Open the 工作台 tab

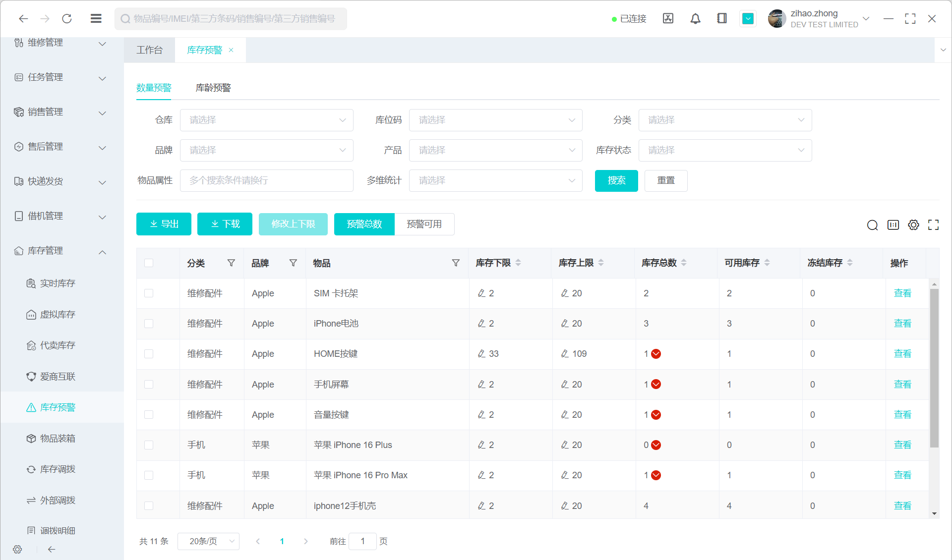pos(149,50)
